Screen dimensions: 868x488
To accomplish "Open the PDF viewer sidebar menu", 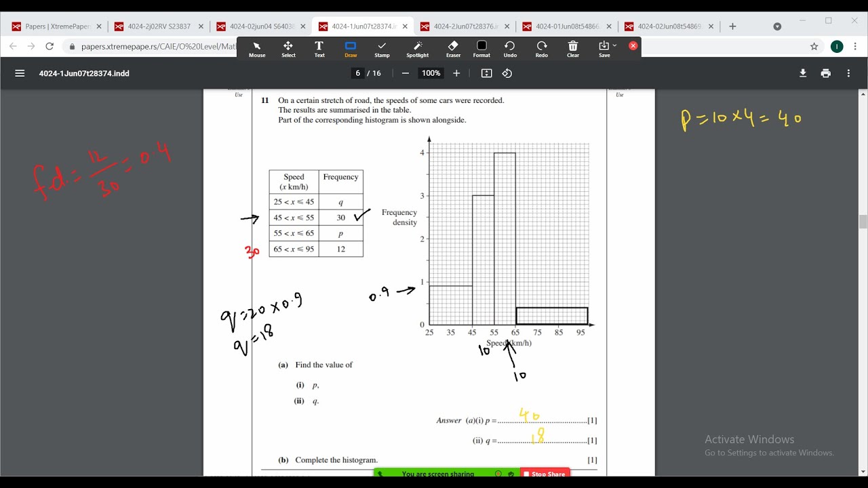I will [20, 73].
